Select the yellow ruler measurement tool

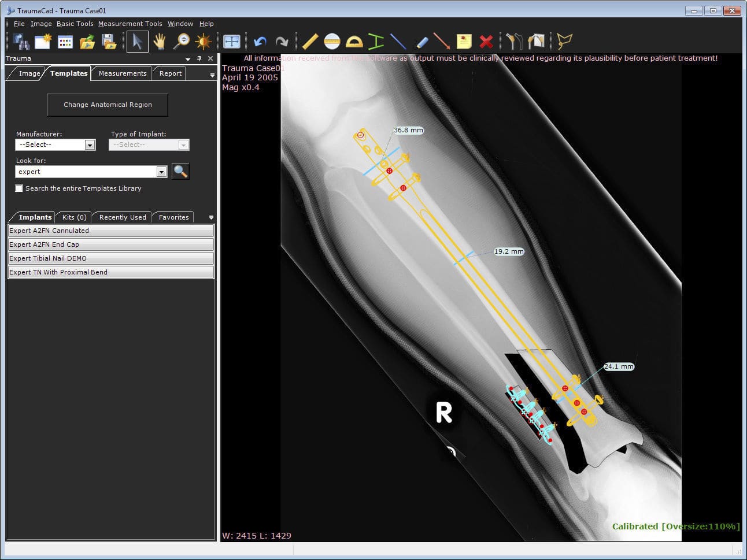coord(310,41)
